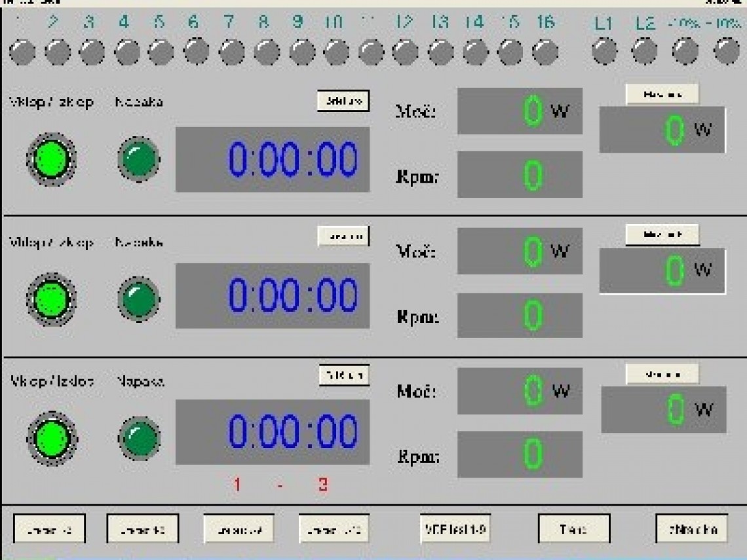The image size is (747, 560).
Task: Toggle Vklop/Izklop green button in top panel
Action: click(51, 160)
